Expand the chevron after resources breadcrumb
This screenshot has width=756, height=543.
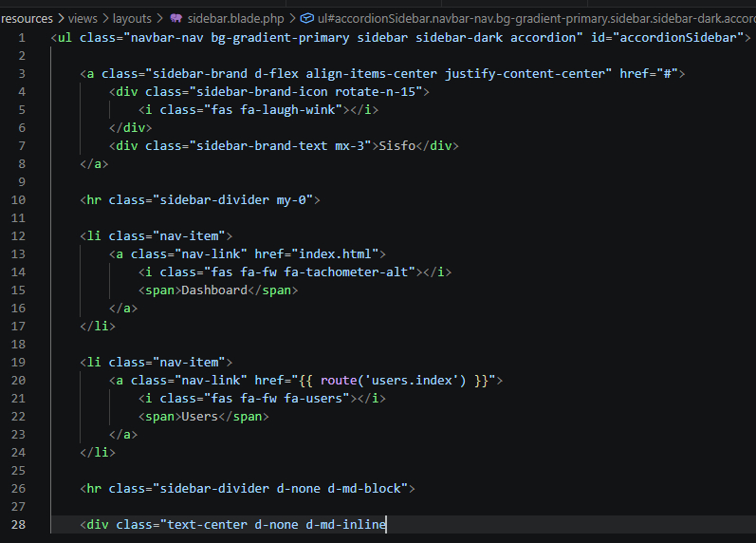[x=61, y=19]
